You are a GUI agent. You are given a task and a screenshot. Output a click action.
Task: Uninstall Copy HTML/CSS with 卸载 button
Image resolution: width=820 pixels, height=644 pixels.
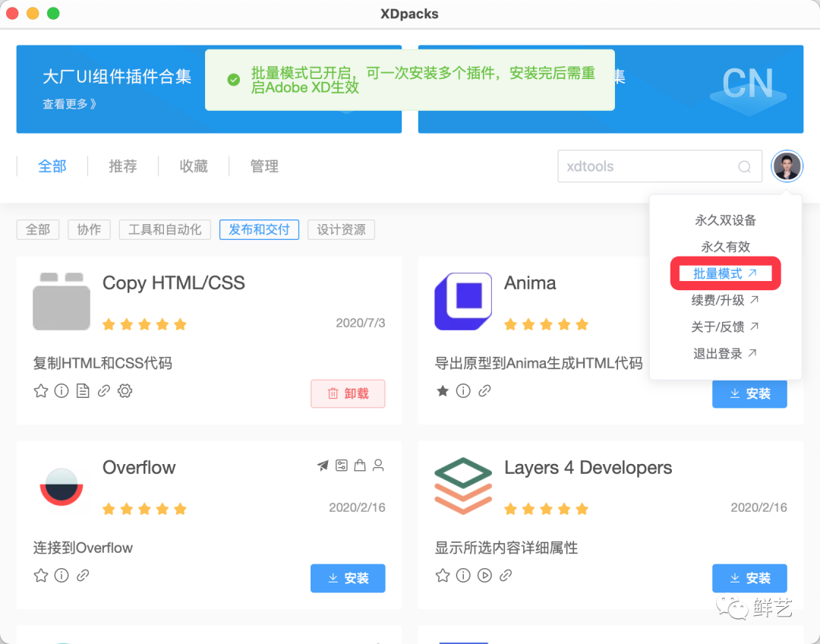coord(348,393)
